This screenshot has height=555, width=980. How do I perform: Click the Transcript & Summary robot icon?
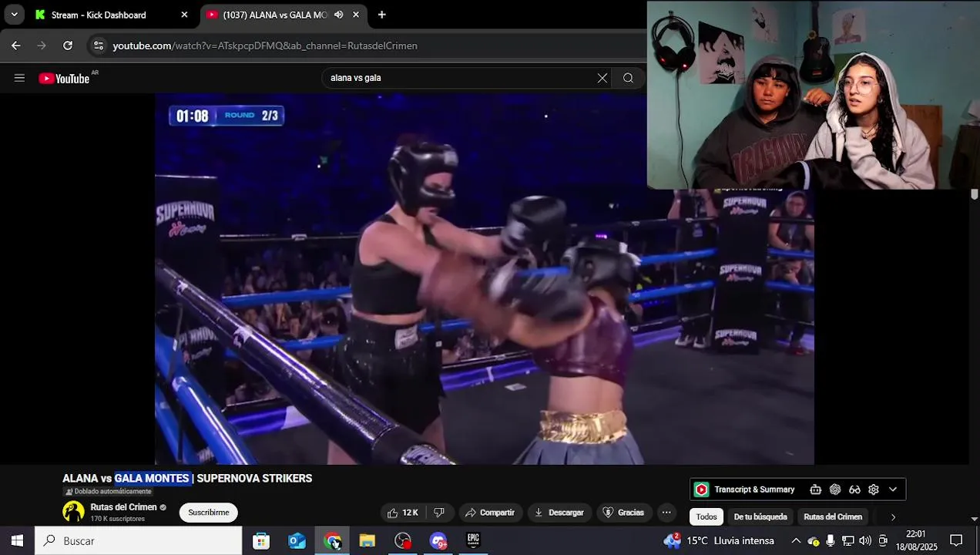click(x=815, y=489)
